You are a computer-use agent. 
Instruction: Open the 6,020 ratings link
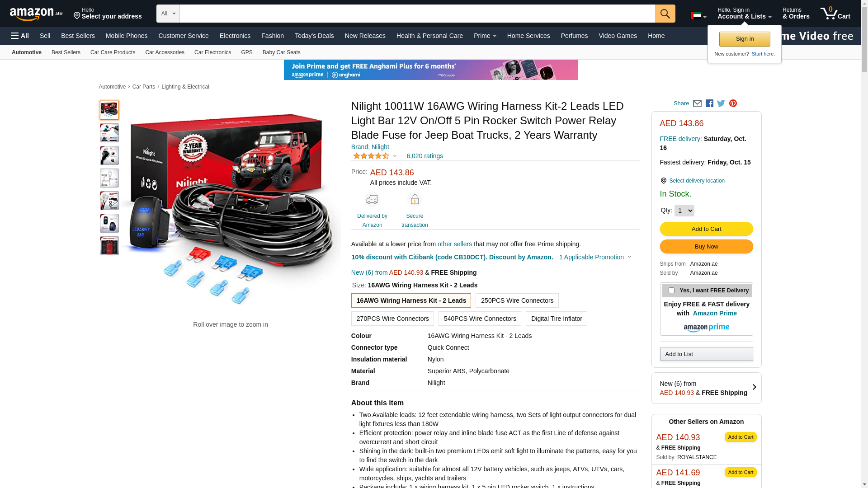[x=425, y=156]
